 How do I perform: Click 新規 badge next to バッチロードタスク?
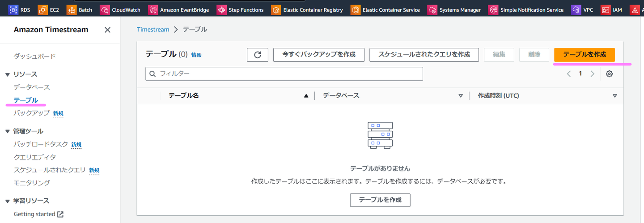(76, 145)
